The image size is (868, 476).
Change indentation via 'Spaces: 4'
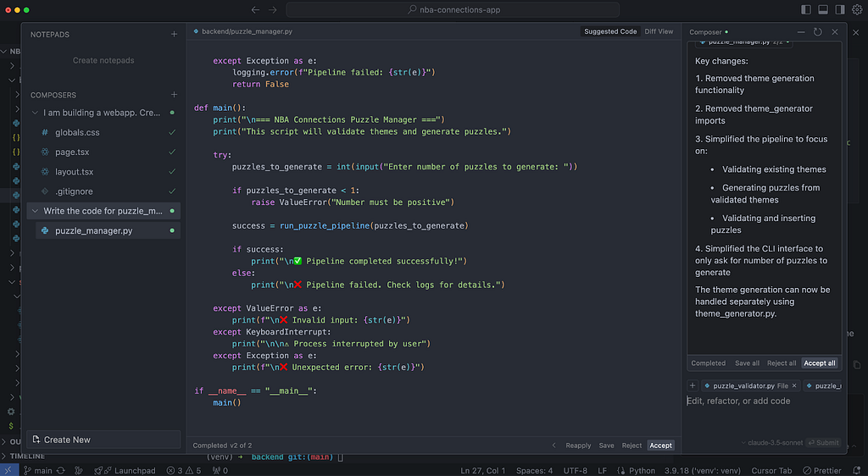coord(534,470)
